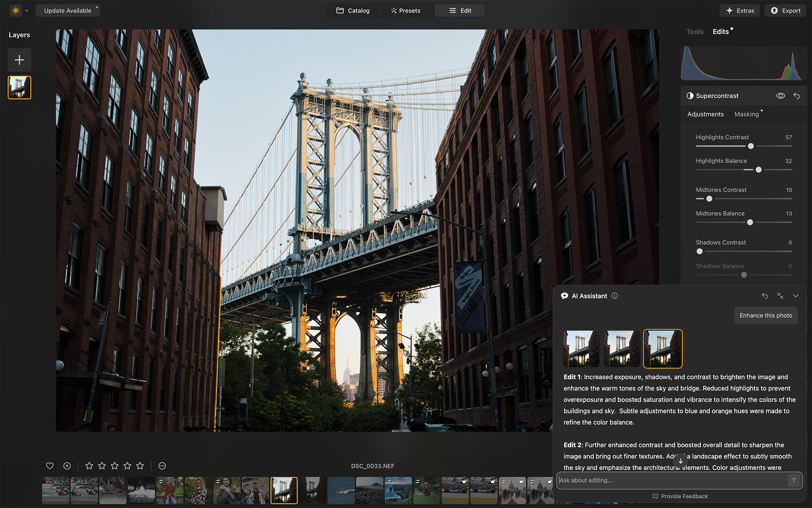Screen dimensions: 812x508
Task: Reject the photo using the X icon
Action: 67,466
